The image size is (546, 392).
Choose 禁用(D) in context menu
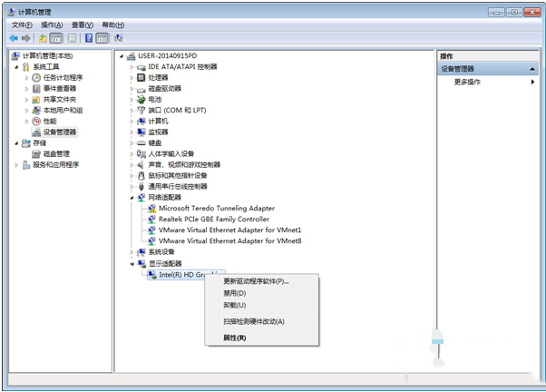click(262, 293)
